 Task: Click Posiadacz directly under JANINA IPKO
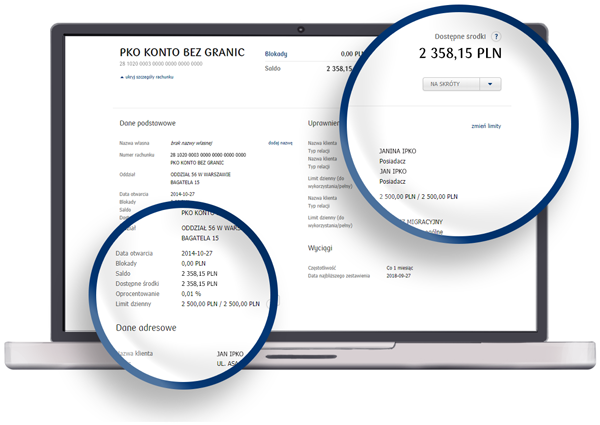click(392, 161)
